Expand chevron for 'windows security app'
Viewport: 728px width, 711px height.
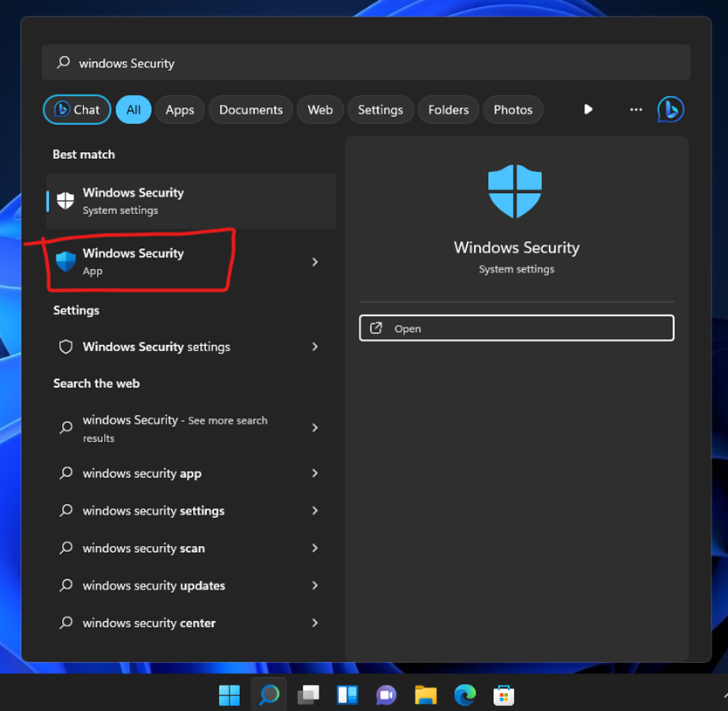(315, 473)
